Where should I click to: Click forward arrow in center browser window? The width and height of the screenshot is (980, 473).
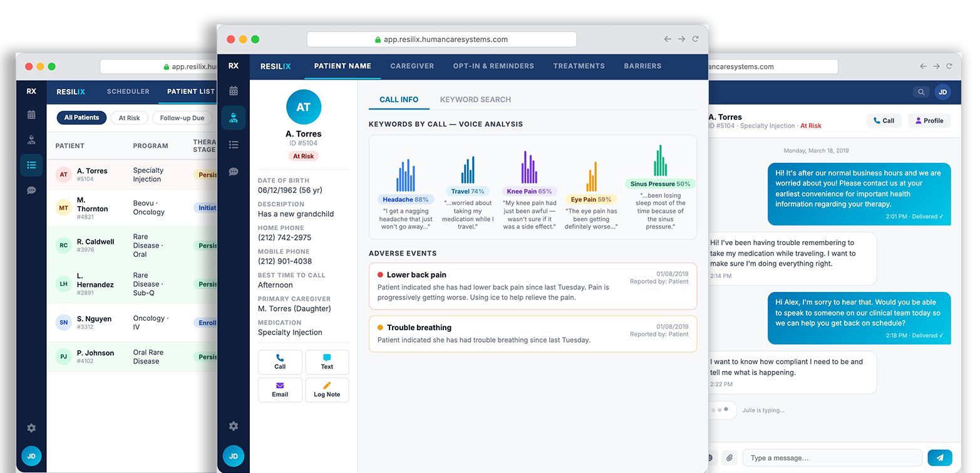[681, 39]
